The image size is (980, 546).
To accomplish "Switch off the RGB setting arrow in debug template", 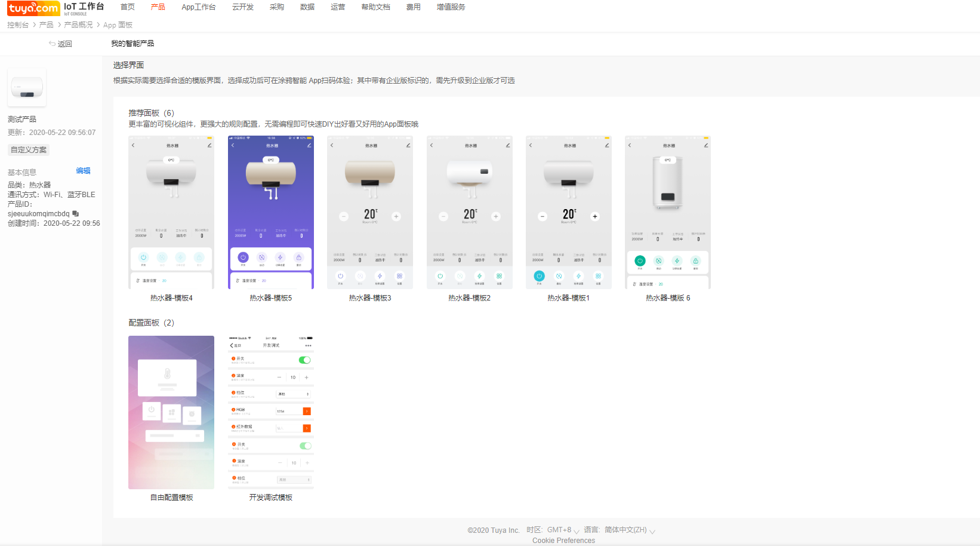I will pyautogui.click(x=307, y=411).
